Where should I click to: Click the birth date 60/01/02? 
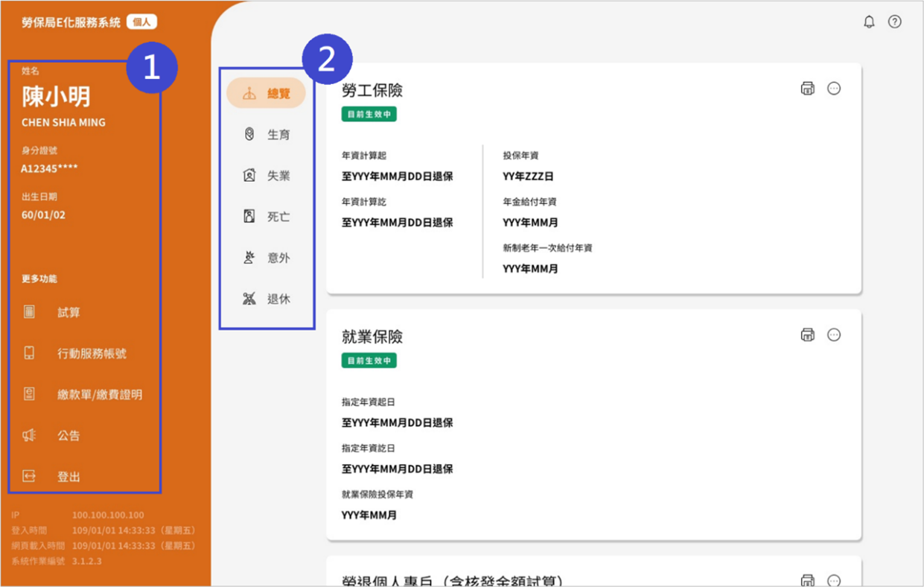[x=43, y=215]
